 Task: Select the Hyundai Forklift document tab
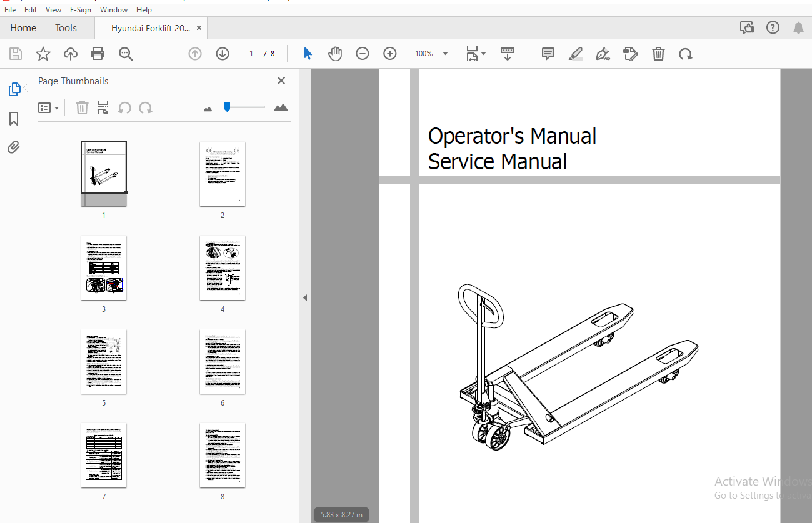[151, 28]
